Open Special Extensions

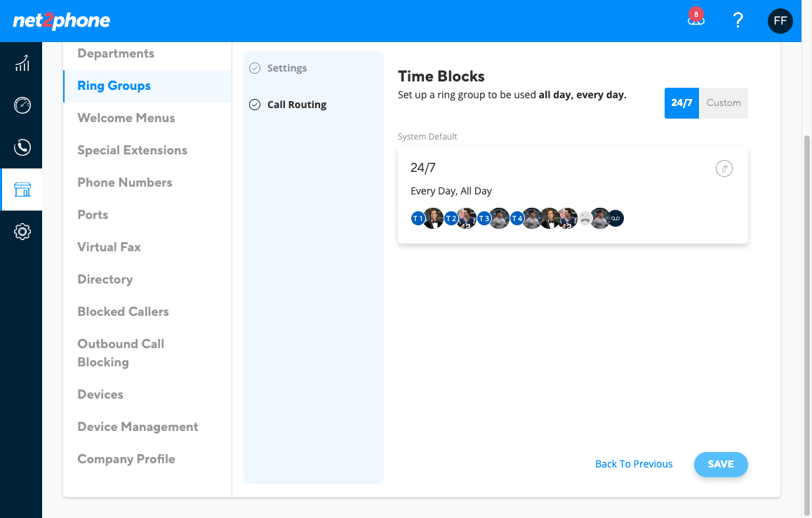click(x=133, y=150)
